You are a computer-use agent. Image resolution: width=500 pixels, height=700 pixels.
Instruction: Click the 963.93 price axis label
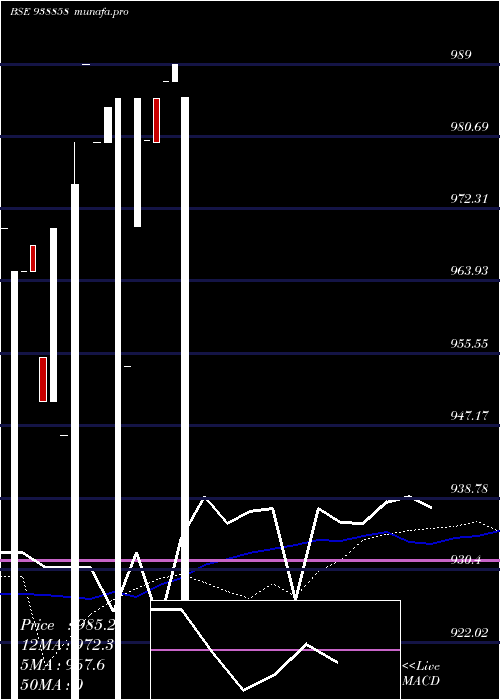[x=469, y=271]
